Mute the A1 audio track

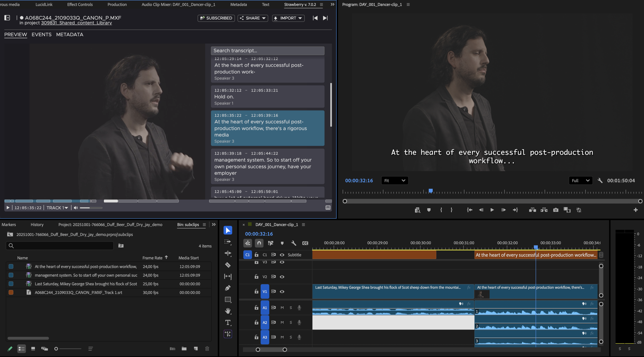coord(282,308)
